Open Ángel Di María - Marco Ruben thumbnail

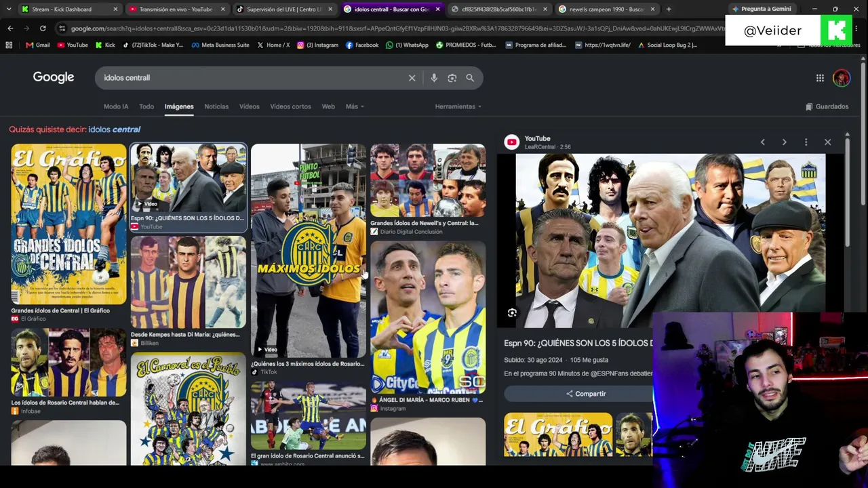[428, 318]
